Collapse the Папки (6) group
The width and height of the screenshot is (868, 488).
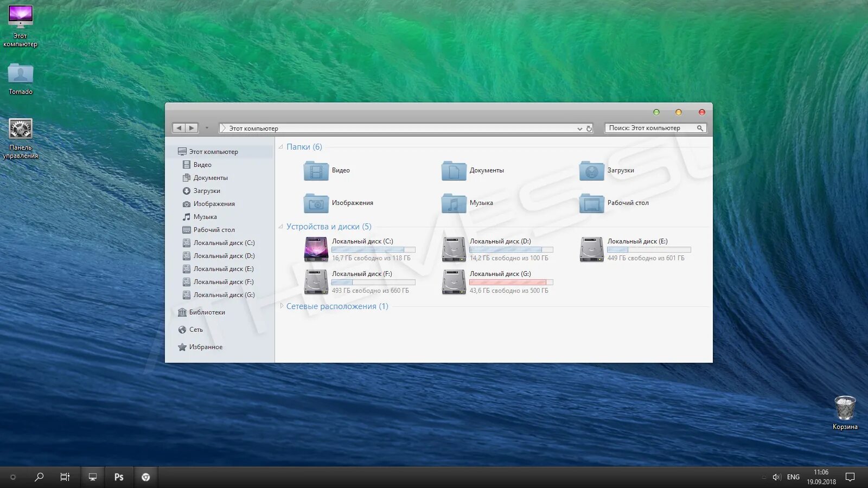[x=280, y=147]
